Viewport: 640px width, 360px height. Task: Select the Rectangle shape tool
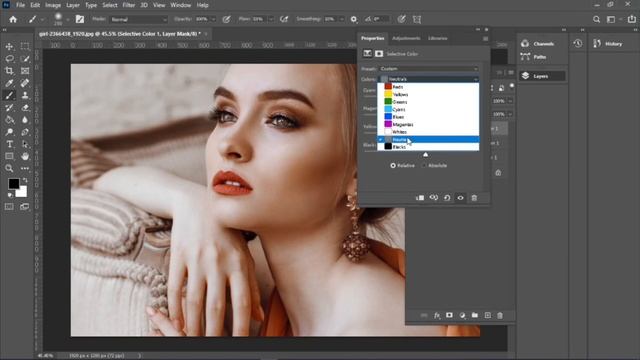(9, 156)
